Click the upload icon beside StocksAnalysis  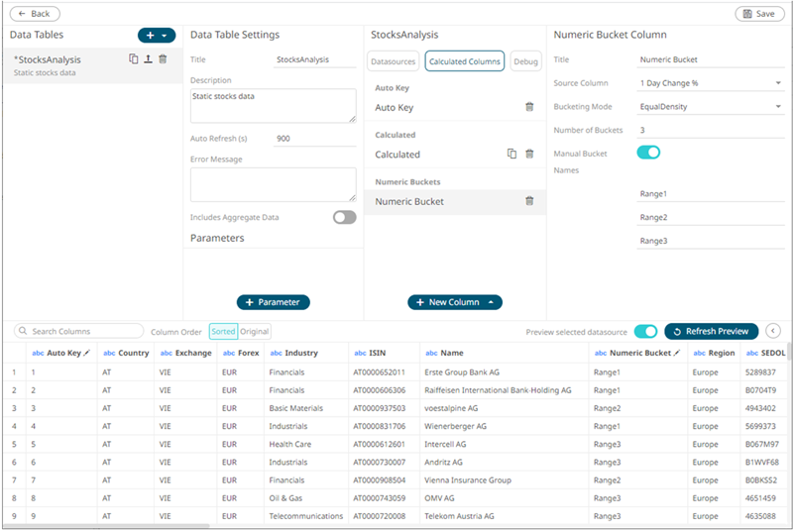pyautogui.click(x=148, y=59)
